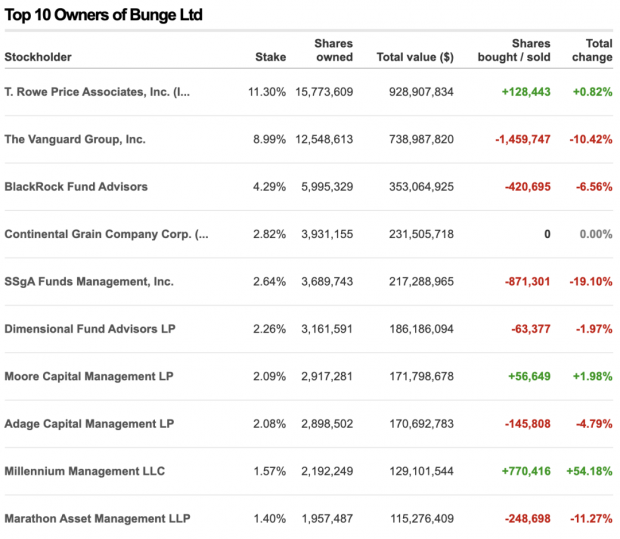The image size is (620, 539).
Task: Click Vanguard's -1,459,747 shares sold figure
Action: pyautogui.click(x=523, y=139)
